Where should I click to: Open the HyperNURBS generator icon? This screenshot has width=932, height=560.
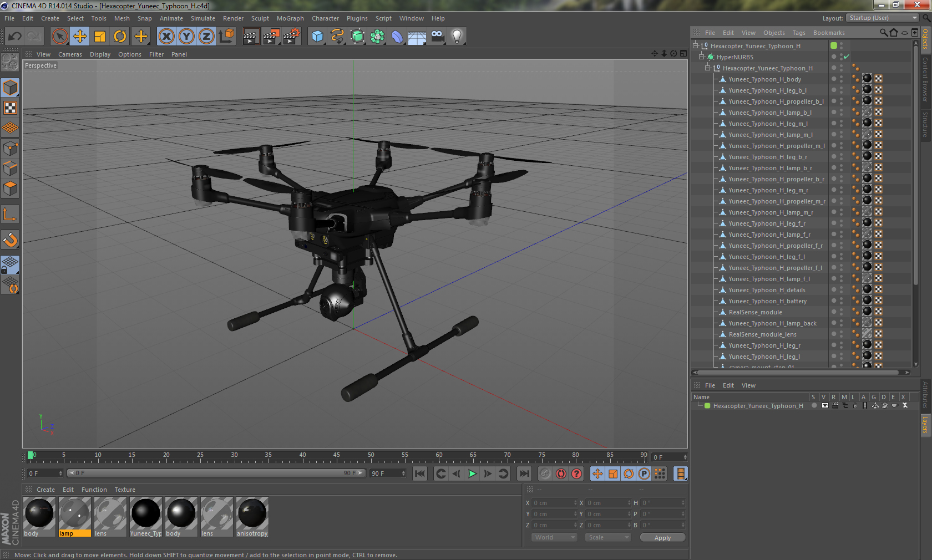pos(357,37)
